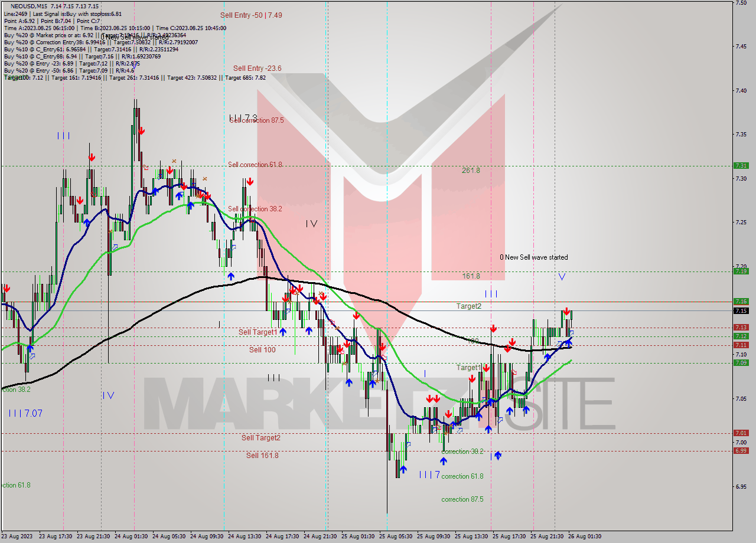The image size is (756, 543).
Task: Select the 'Sell Target2' label
Action: (261, 438)
